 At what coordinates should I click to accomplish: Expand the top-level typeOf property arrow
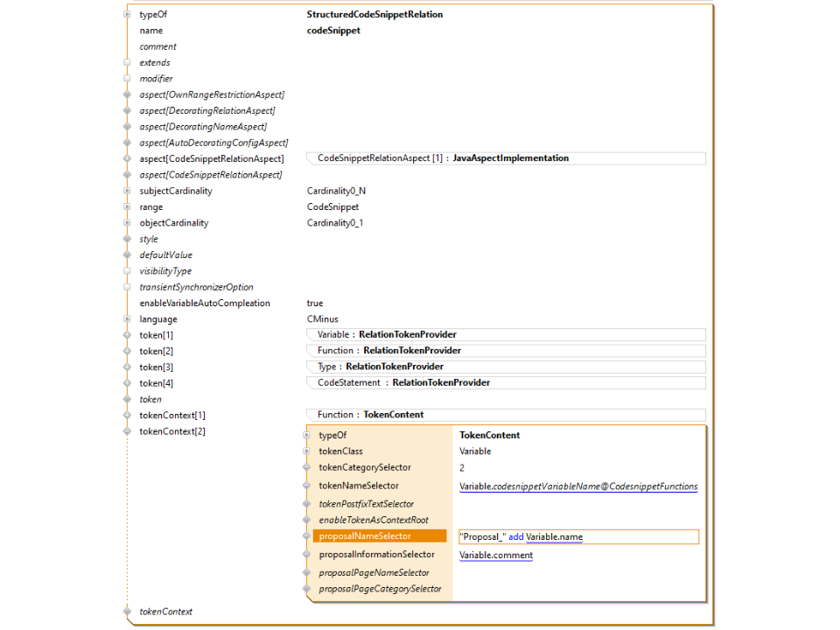[127, 15]
